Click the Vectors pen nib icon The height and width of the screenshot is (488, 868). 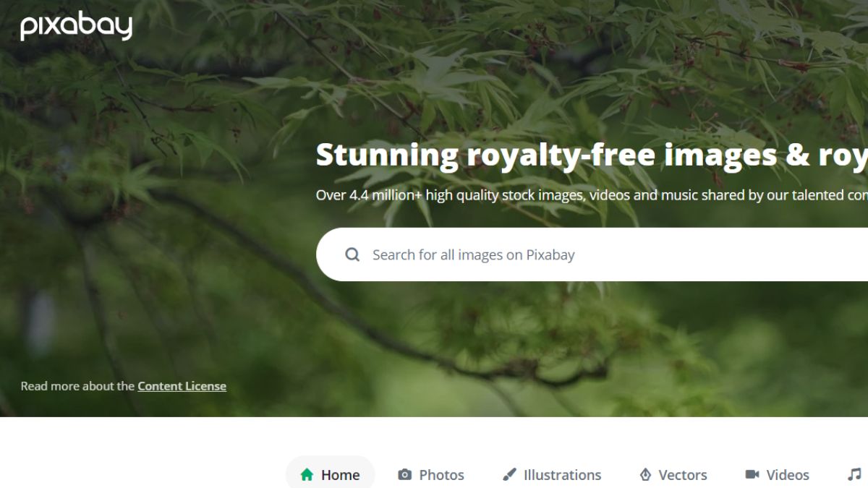point(645,475)
